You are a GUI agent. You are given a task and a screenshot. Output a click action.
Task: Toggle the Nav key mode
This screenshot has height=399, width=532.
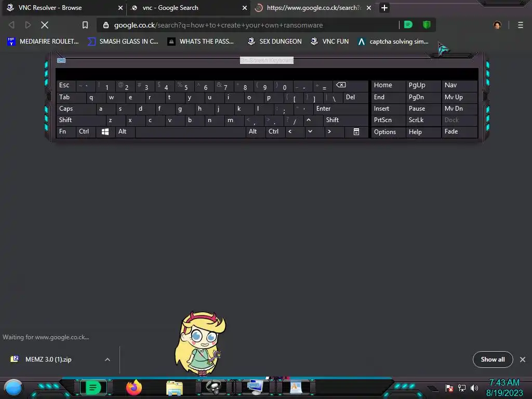coord(460,86)
